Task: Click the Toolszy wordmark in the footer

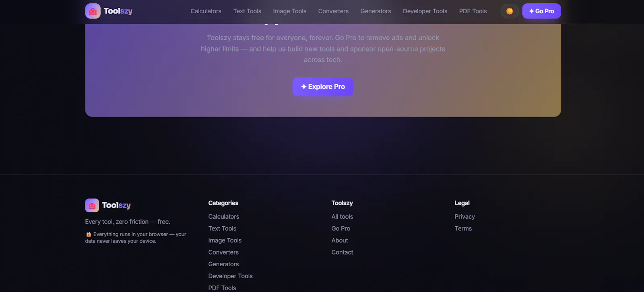Action: tap(116, 206)
